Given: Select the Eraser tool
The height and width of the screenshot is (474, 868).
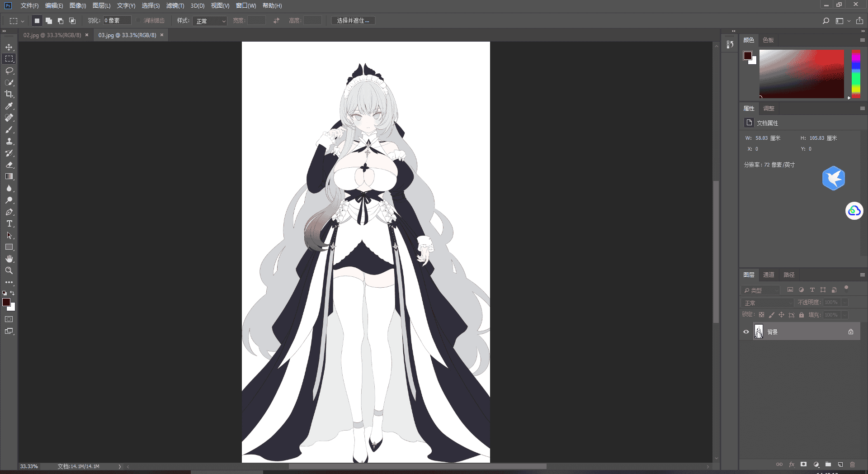Looking at the screenshot, I should pyautogui.click(x=9, y=165).
